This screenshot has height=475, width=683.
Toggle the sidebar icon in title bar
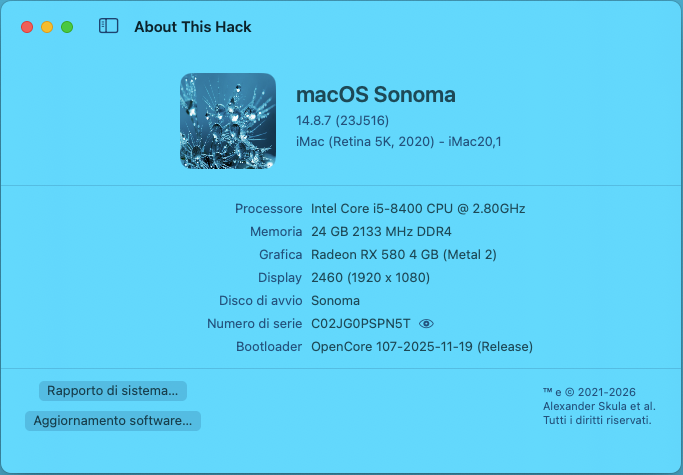[x=109, y=27]
